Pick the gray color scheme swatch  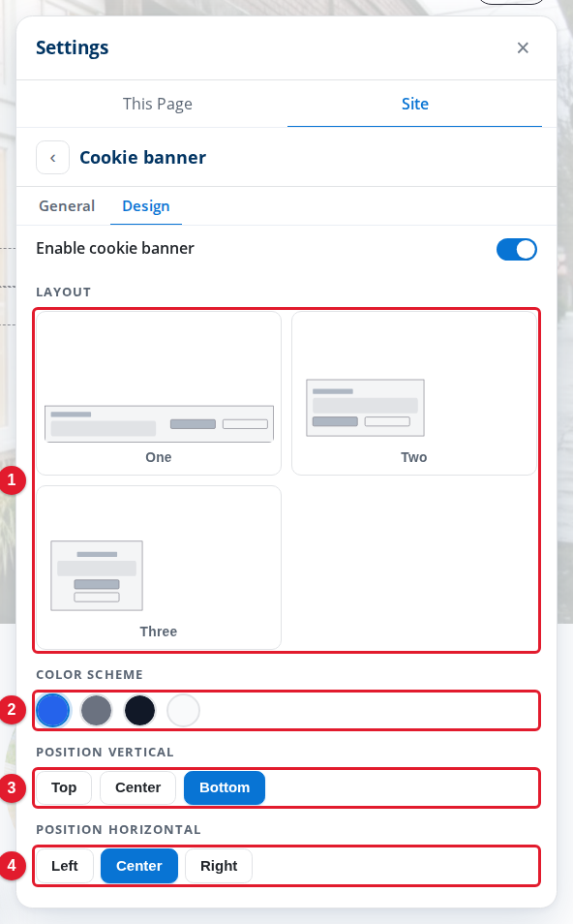coord(96,710)
